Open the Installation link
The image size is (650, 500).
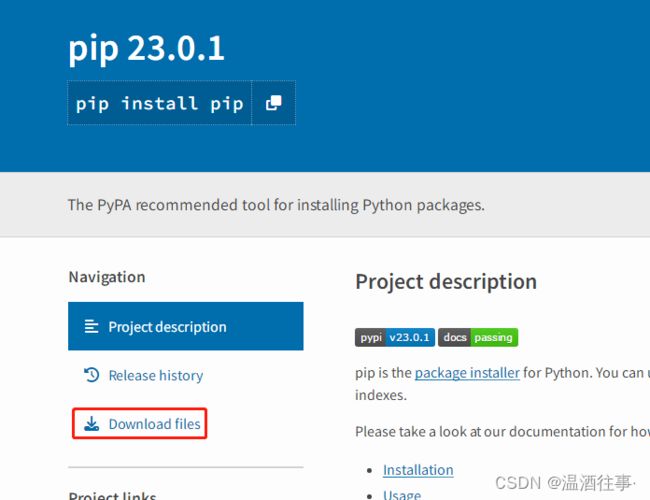point(418,470)
